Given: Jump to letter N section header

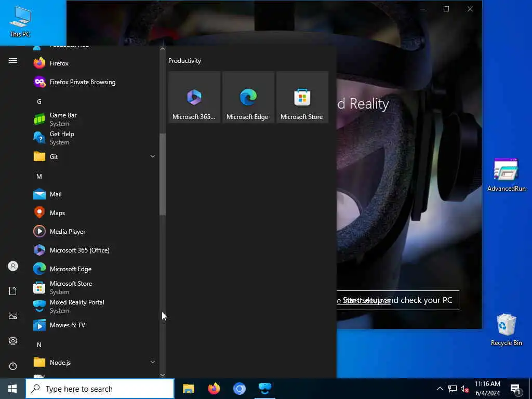Looking at the screenshot, I should pos(39,345).
